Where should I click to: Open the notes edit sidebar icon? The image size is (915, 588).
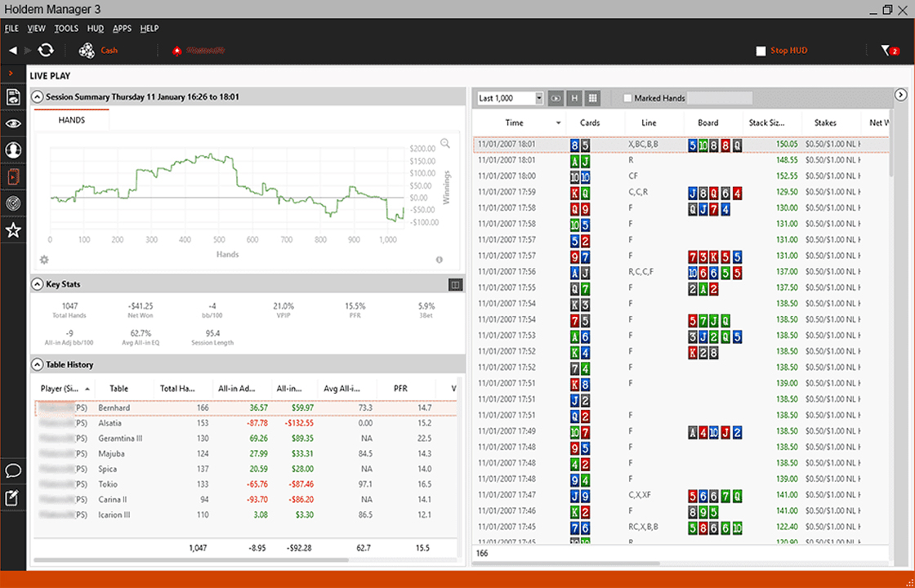coord(13,497)
